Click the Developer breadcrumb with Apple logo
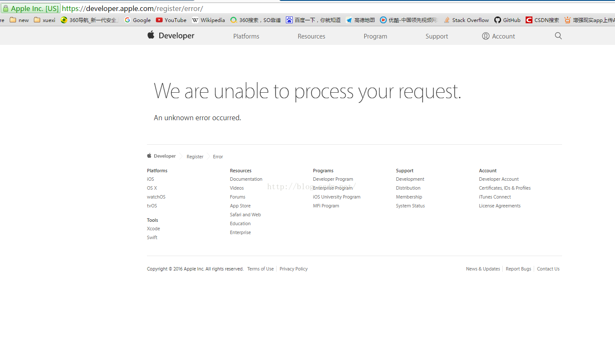The width and height of the screenshot is (615, 364). (x=161, y=156)
